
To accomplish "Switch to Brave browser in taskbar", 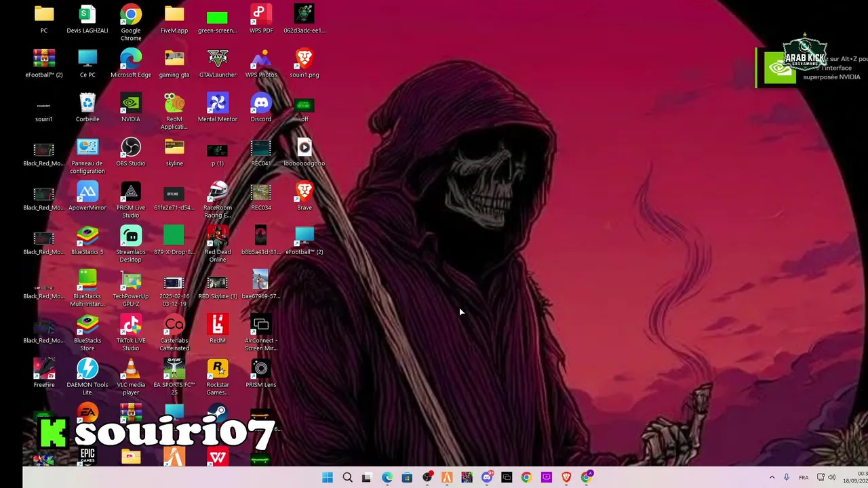I will point(566,477).
